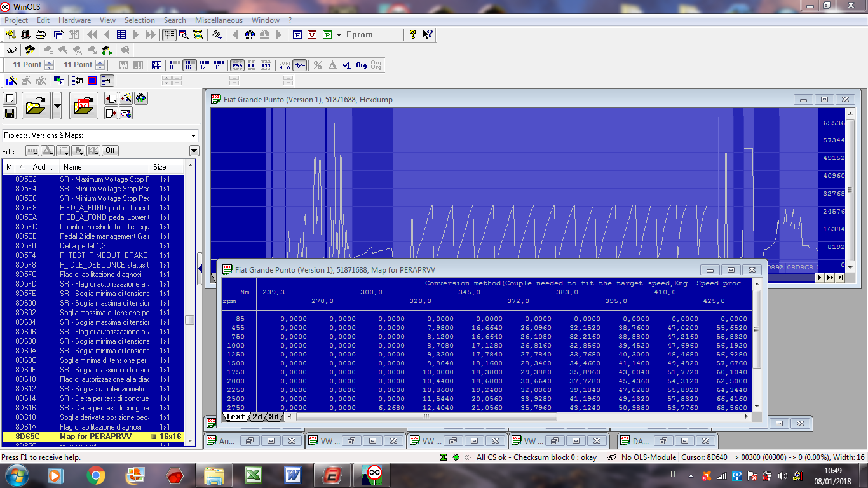Open Projects, Versions & Maps combo box
Viewport: 868px width, 488px height.
(x=100, y=135)
